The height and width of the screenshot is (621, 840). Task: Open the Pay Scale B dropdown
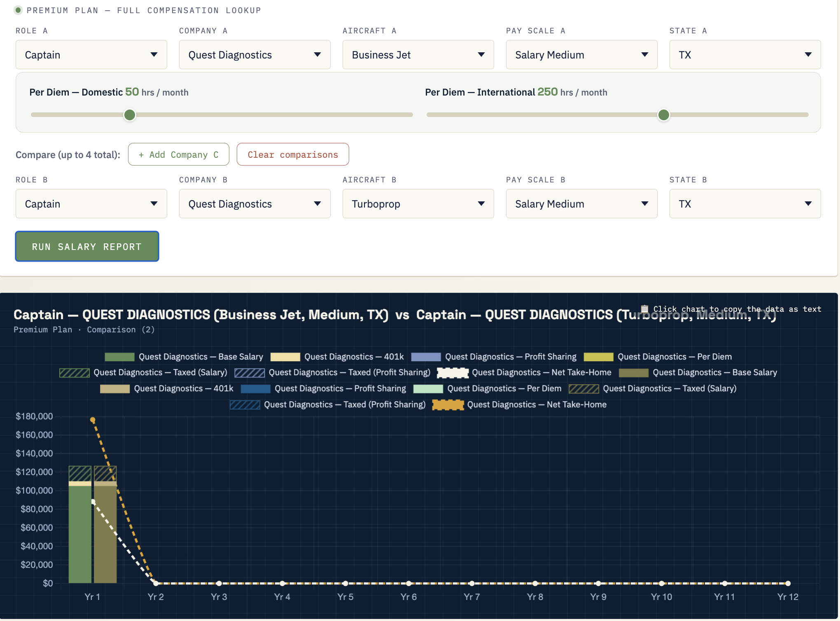(x=582, y=204)
